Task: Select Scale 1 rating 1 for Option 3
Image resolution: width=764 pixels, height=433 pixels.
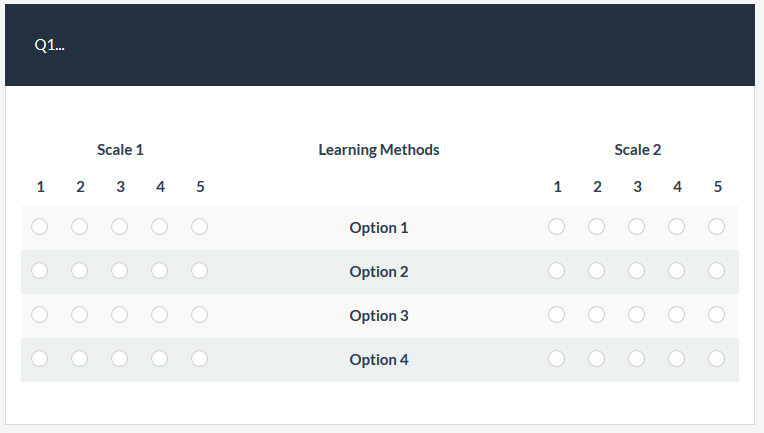Action: (x=39, y=315)
